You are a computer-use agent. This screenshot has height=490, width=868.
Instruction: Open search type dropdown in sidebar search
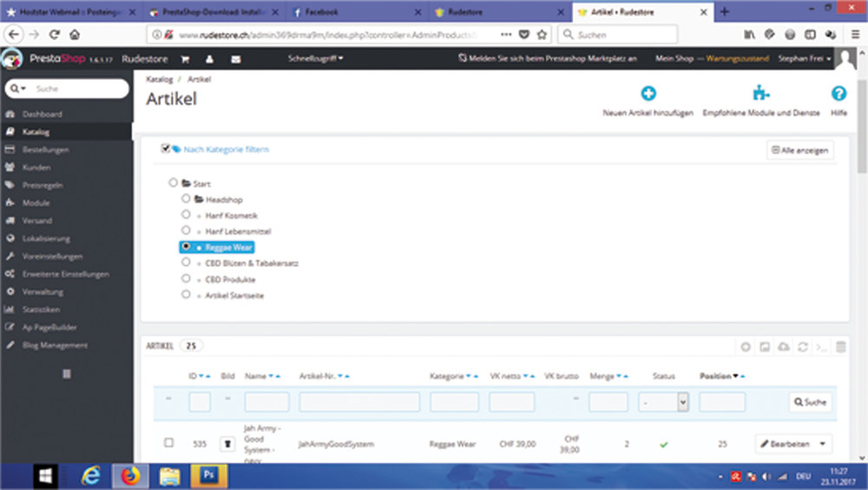coord(17,89)
